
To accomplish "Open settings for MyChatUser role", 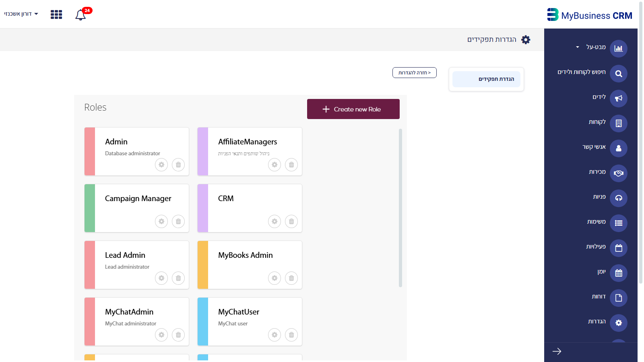I will [x=275, y=335].
